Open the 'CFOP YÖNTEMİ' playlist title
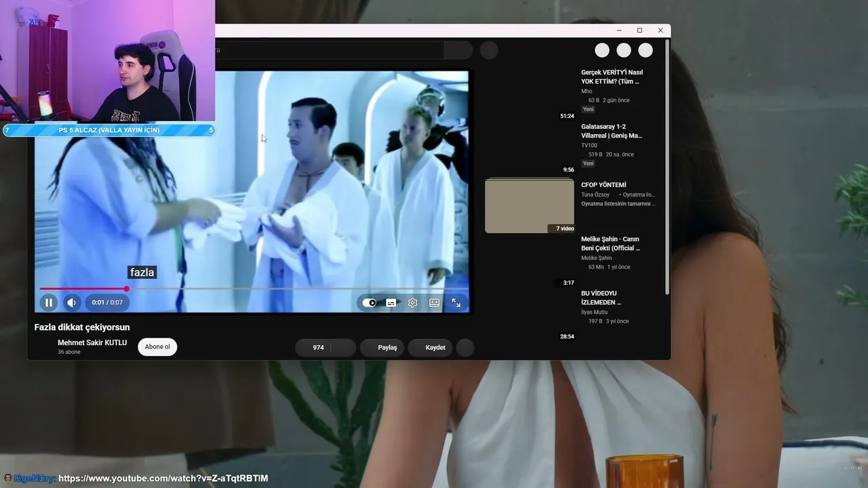 point(604,185)
